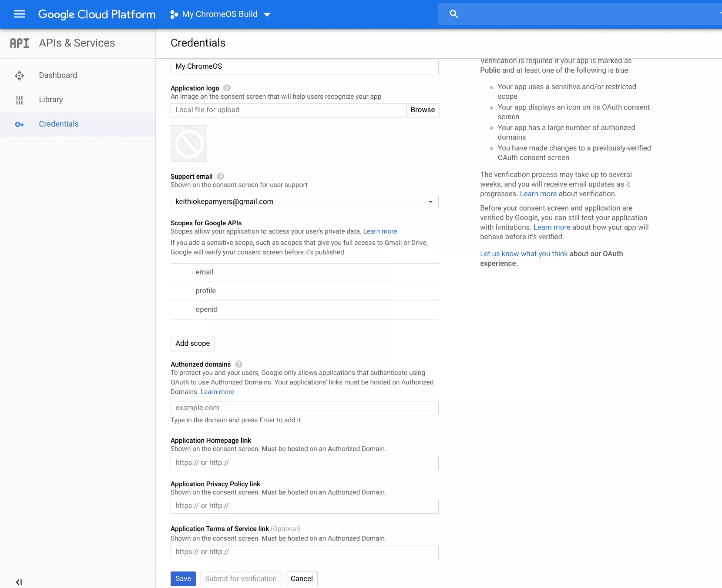Click the application logo placeholder image
This screenshot has width=722, height=588.
click(189, 144)
